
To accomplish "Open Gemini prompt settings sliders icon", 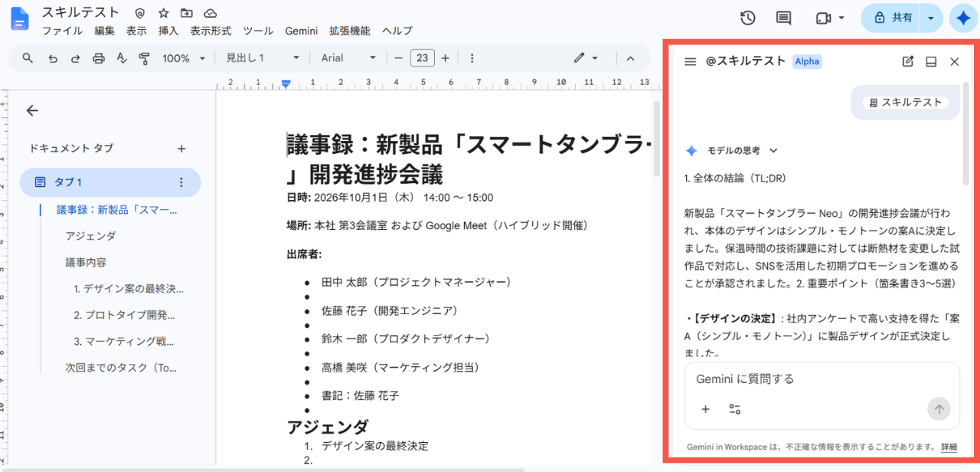I will pyautogui.click(x=734, y=409).
